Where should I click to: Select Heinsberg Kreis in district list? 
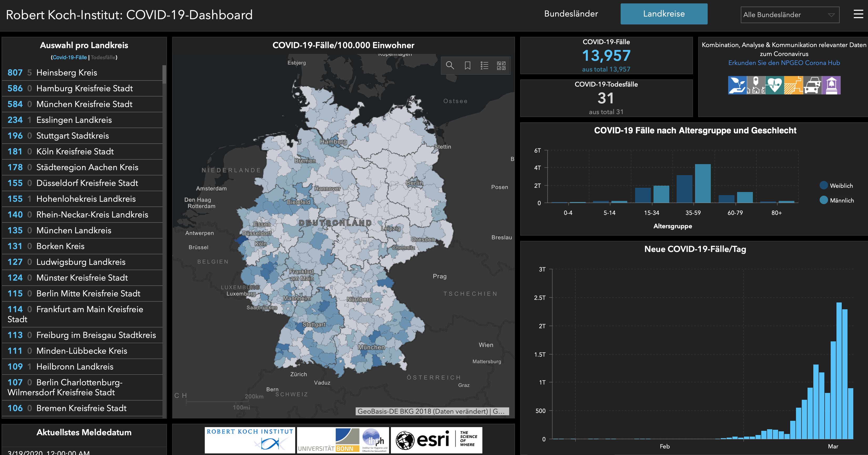(x=67, y=73)
